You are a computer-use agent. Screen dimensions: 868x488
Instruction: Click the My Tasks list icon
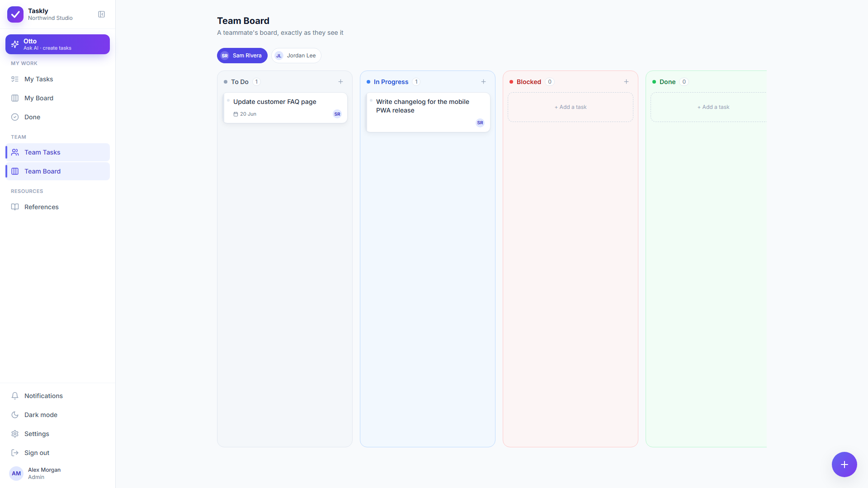[x=15, y=79]
